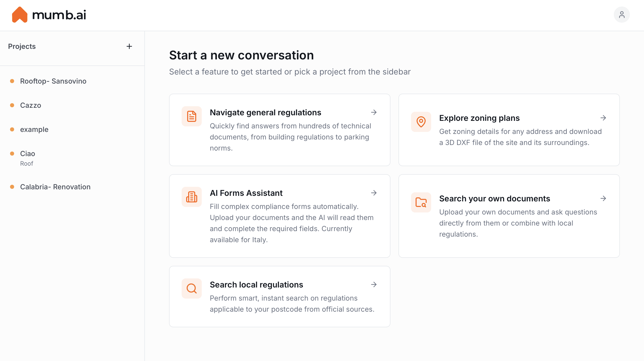Open the example project
Screen dimensions: 644x361
coord(34,129)
